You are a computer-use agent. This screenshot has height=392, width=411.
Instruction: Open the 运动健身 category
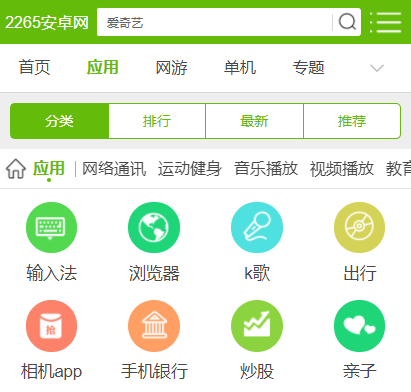190,169
